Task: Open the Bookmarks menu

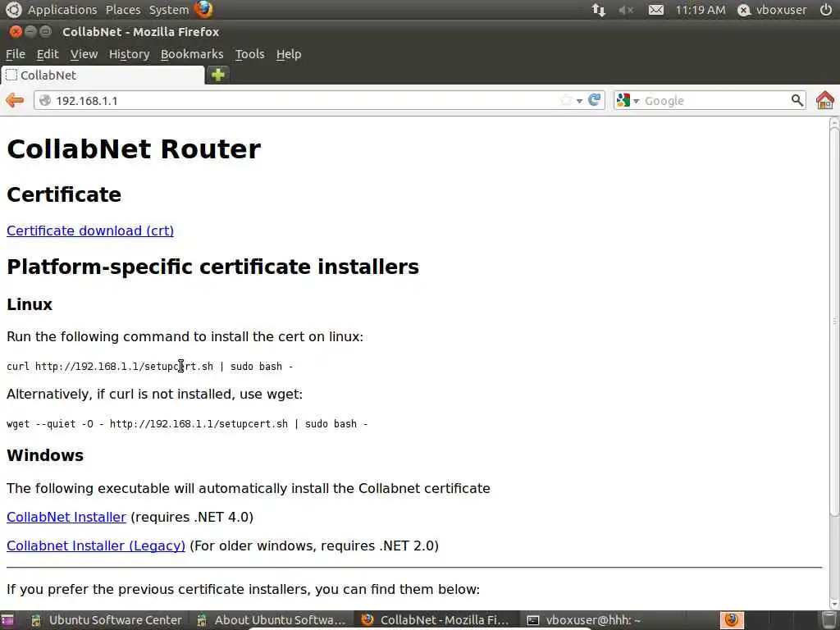Action: 192,54
